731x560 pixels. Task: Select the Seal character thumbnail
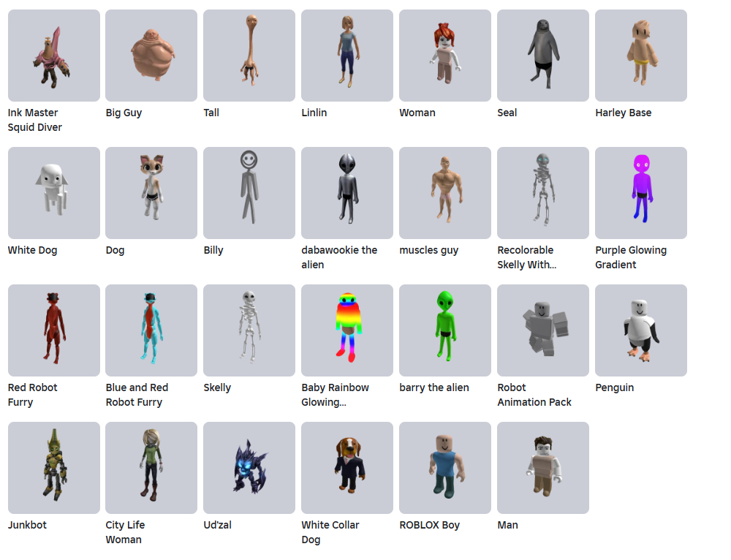point(543,56)
